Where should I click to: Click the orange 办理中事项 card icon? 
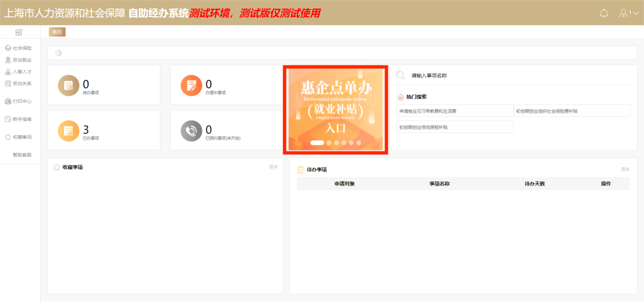[191, 86]
